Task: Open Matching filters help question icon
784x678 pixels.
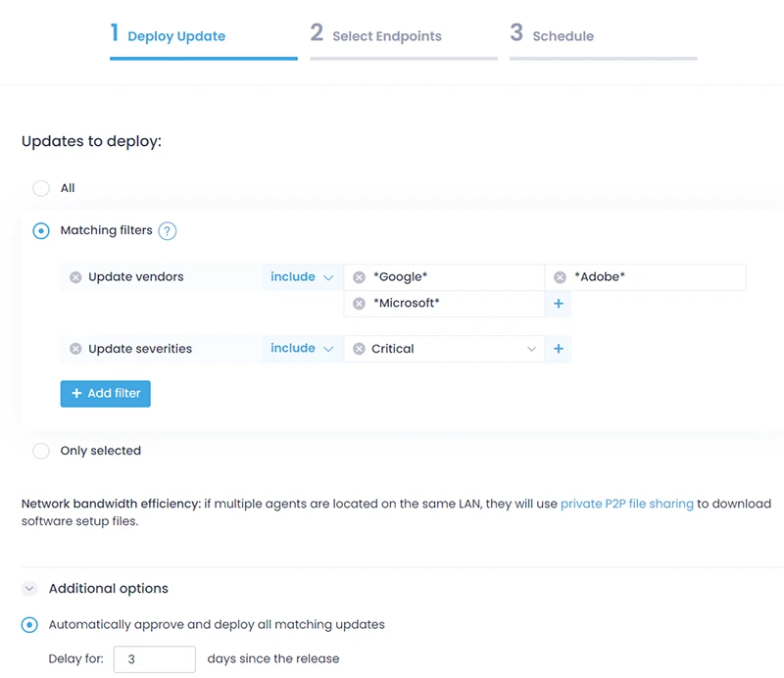Action: point(168,231)
